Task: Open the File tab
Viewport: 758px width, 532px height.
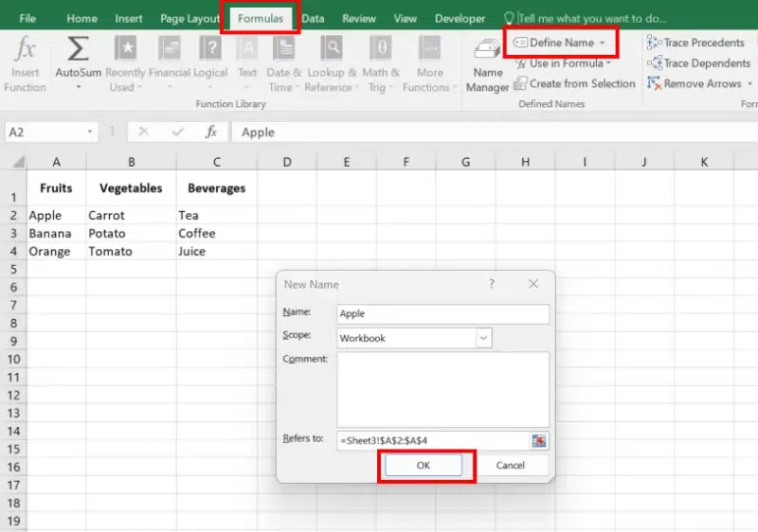Action: [x=27, y=18]
